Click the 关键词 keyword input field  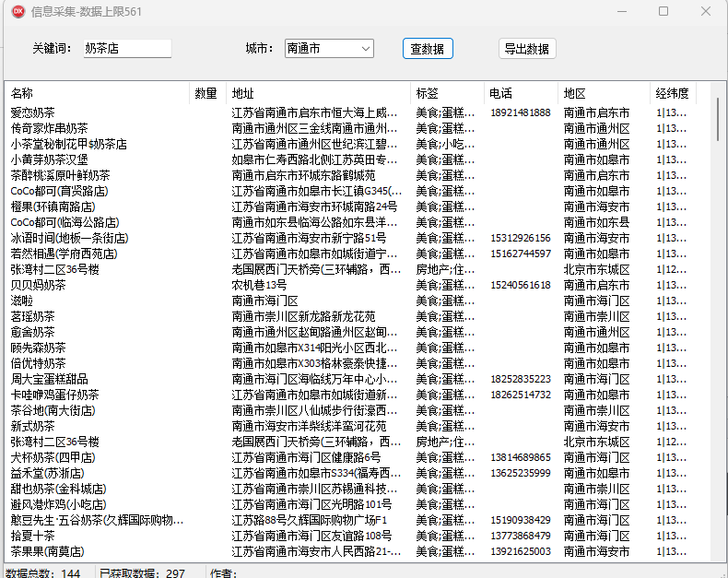pos(126,49)
